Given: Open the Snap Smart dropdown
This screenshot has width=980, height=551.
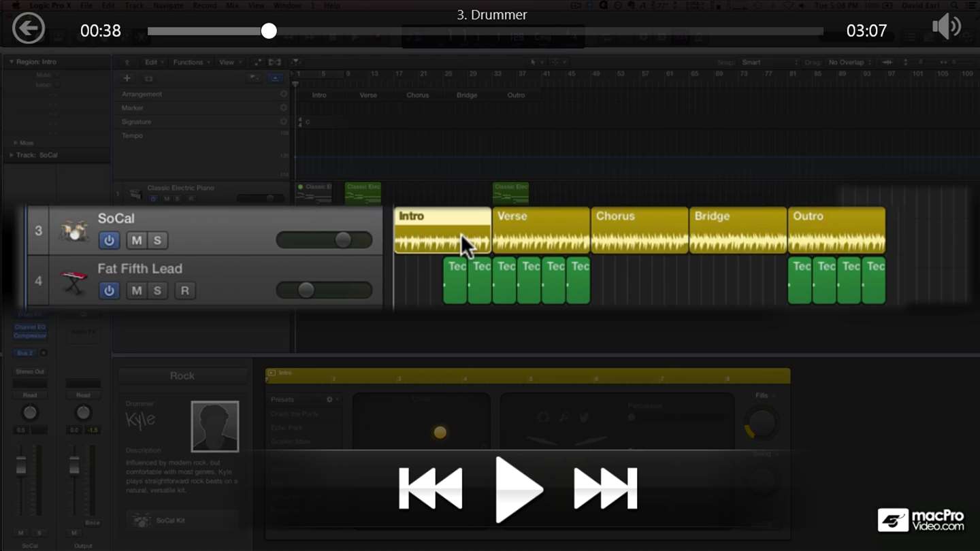Looking at the screenshot, I should tap(769, 63).
